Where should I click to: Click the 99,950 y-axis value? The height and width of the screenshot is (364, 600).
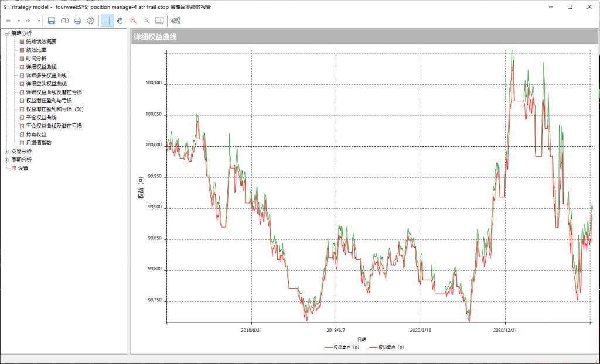(156, 177)
